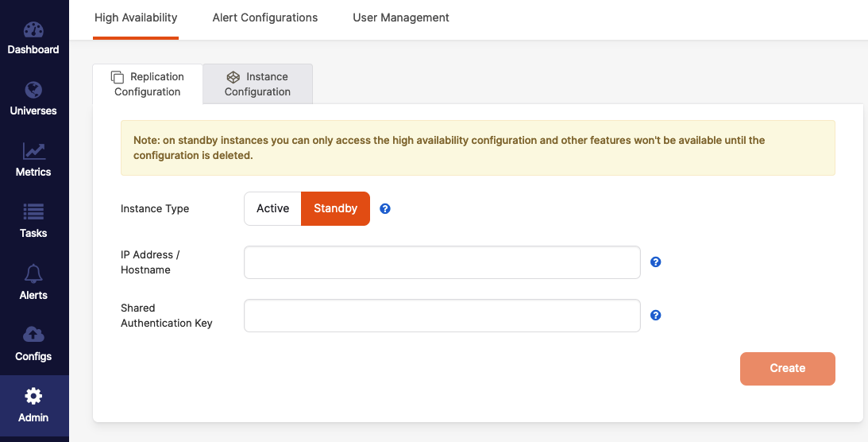Go to Universes via globe icon
This screenshot has height=442, width=868.
(x=33, y=91)
